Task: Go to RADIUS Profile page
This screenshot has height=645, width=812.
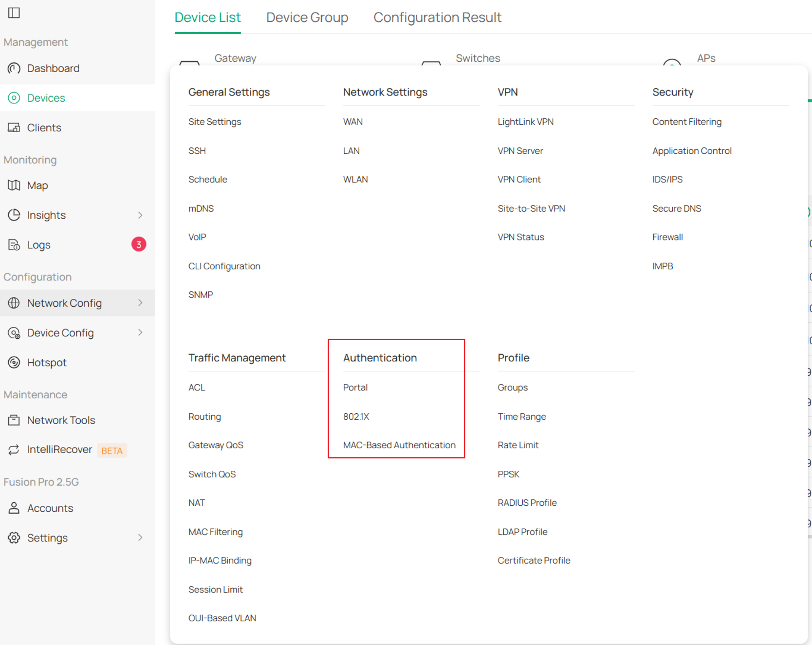Action: click(x=527, y=503)
